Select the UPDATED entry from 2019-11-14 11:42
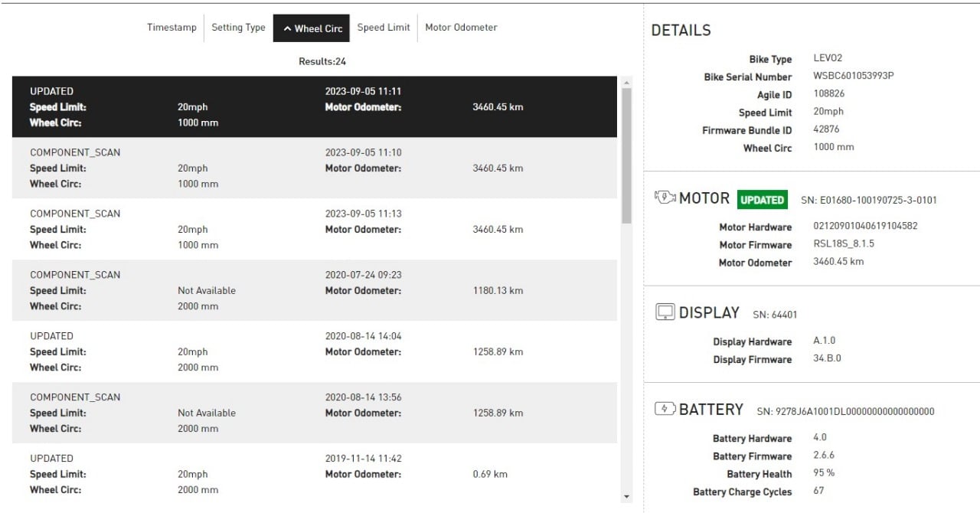980x513 pixels. (x=315, y=474)
